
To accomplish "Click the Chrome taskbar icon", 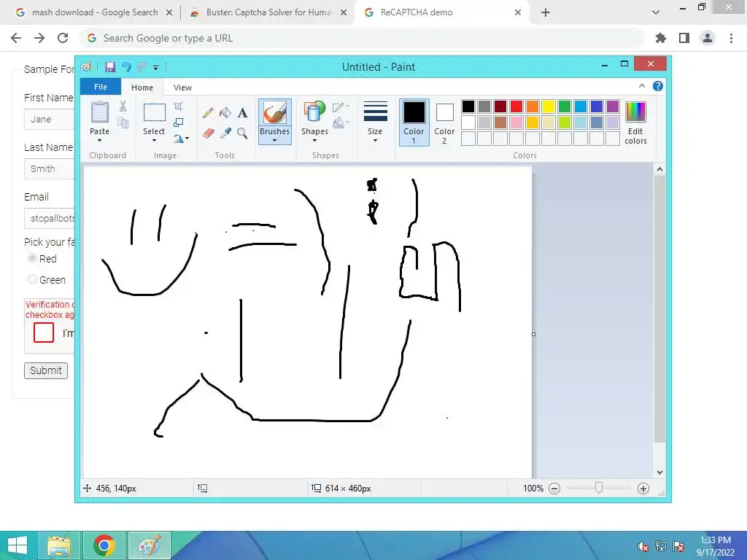I will coord(104,545).
